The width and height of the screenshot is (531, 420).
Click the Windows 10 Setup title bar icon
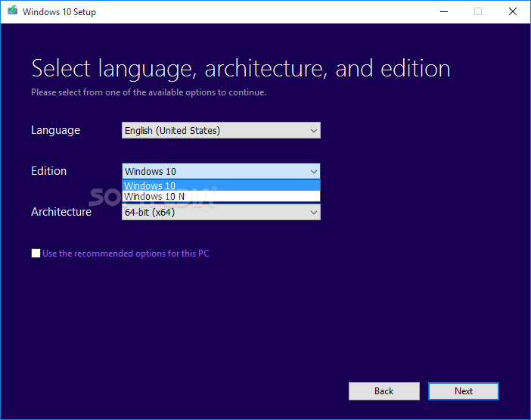(13, 11)
